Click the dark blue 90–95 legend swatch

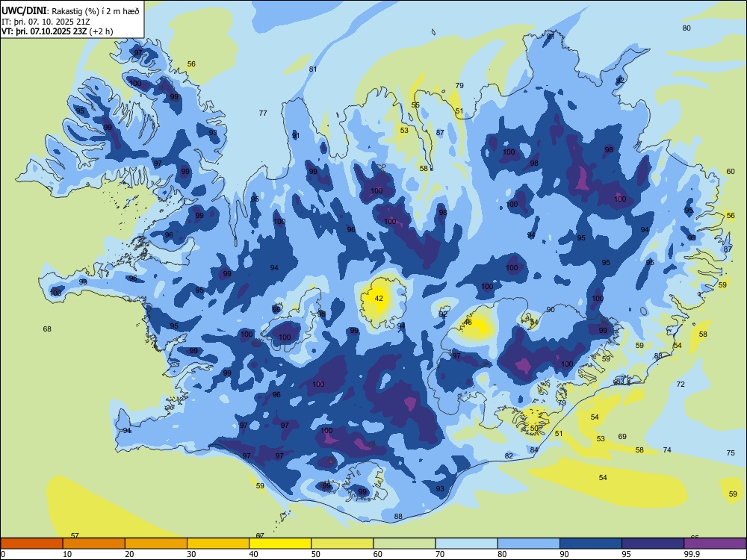coord(591,544)
